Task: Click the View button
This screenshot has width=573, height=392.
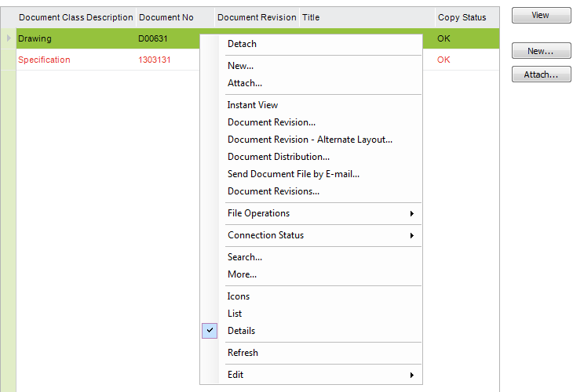Action: pyautogui.click(x=541, y=16)
